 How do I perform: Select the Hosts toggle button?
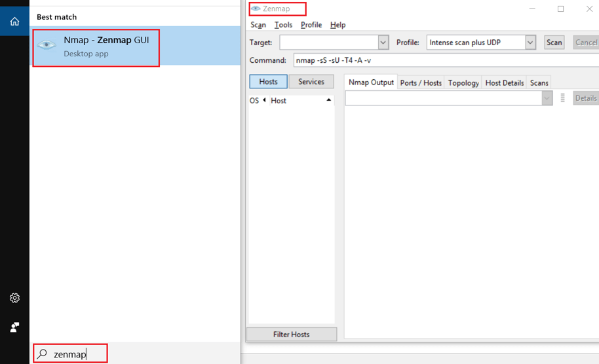tap(268, 82)
